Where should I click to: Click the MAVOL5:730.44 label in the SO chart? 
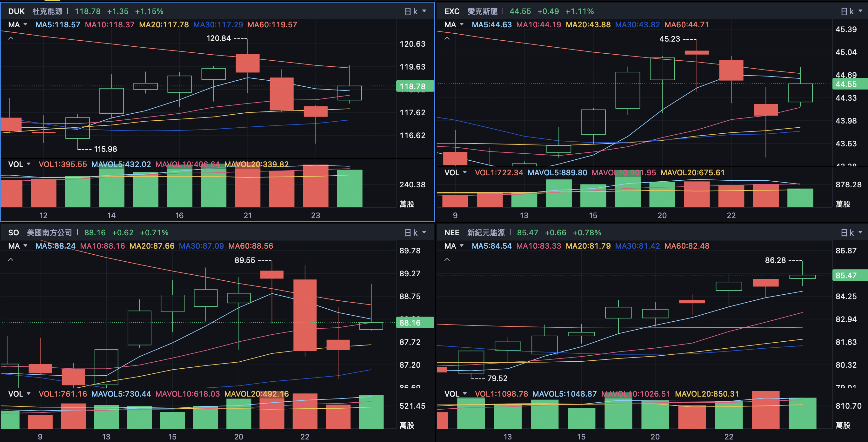coord(121,394)
